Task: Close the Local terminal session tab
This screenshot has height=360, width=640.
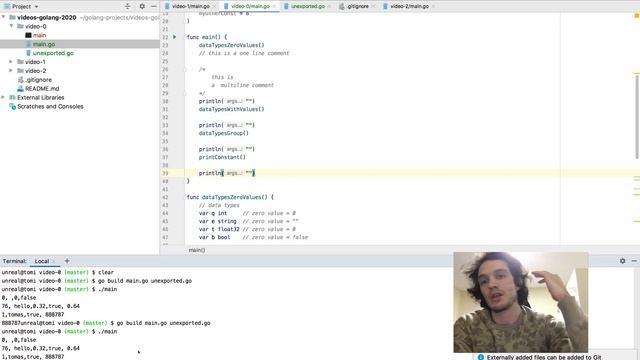Action: pos(54,261)
